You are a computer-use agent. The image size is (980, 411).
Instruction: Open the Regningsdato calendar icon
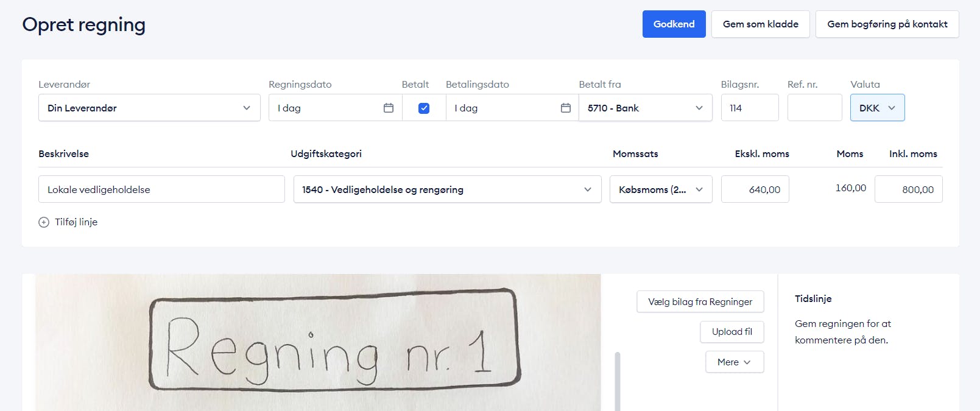click(x=389, y=108)
